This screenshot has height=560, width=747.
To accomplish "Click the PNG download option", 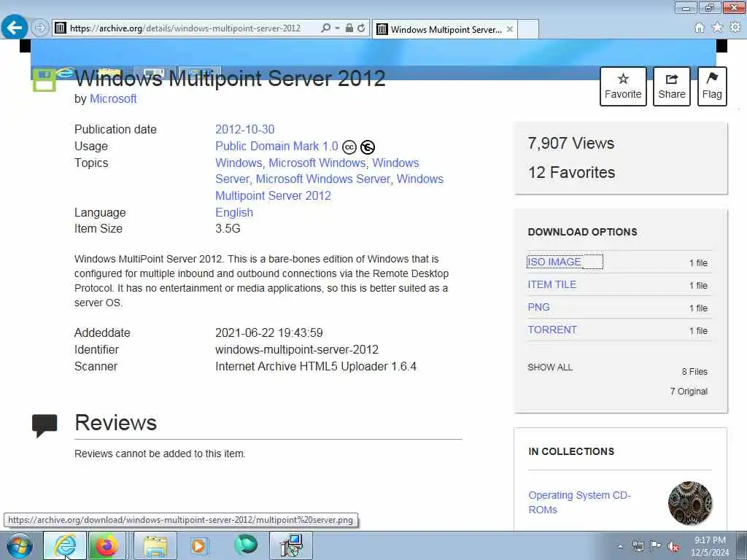I will (x=539, y=307).
